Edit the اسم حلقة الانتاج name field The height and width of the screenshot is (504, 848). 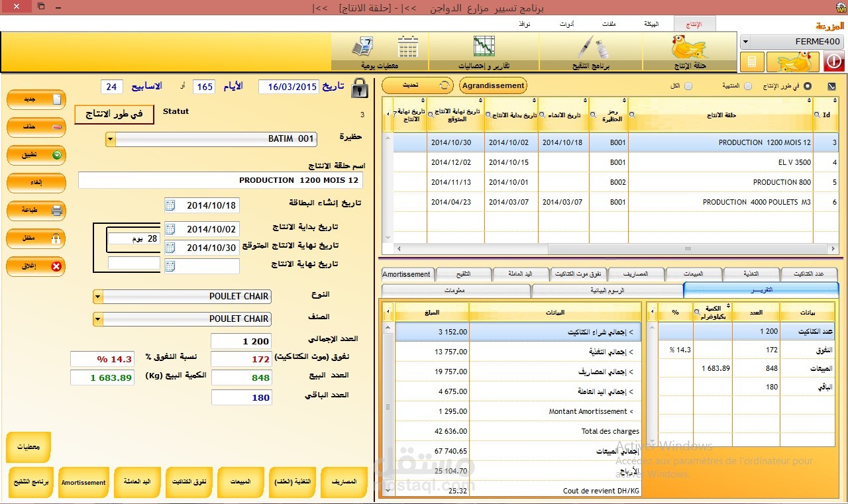tap(221, 180)
